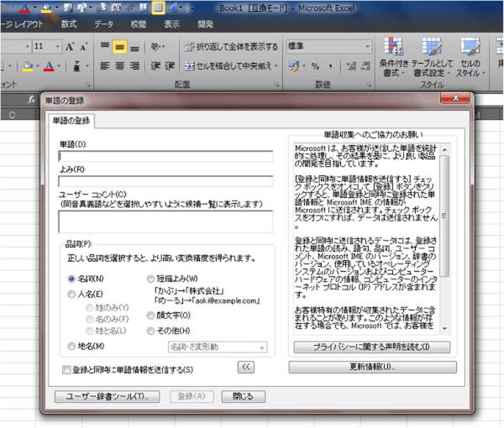The height and width of the screenshot is (428, 504).
Task: Open the font size 11 dropdown
Action: [57, 47]
